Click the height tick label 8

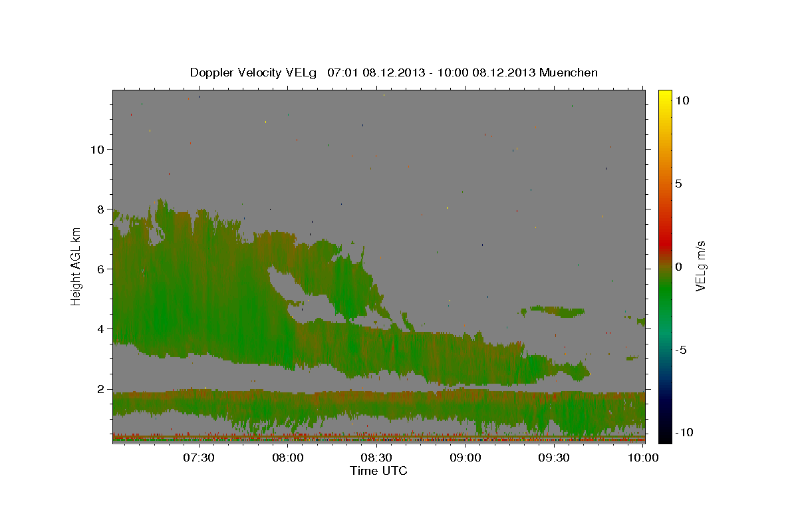pyautogui.click(x=99, y=209)
